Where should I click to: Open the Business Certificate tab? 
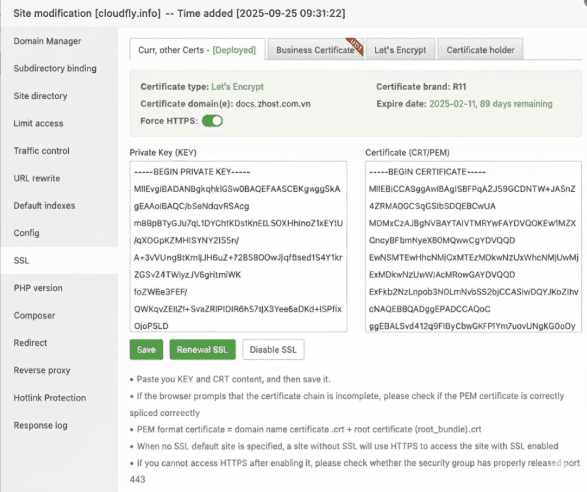click(x=316, y=49)
